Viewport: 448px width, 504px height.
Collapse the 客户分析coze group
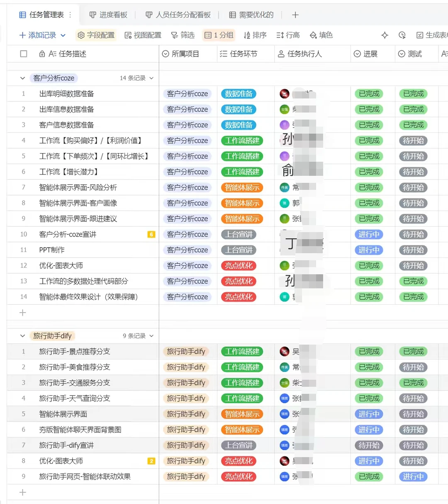pyautogui.click(x=22, y=78)
